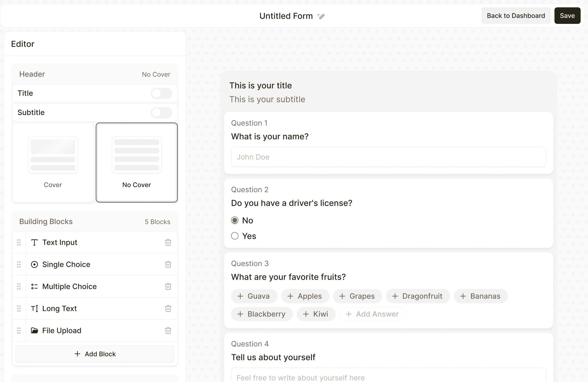
Task: Click the edit pencil beside Untitled Form
Action: (320, 16)
